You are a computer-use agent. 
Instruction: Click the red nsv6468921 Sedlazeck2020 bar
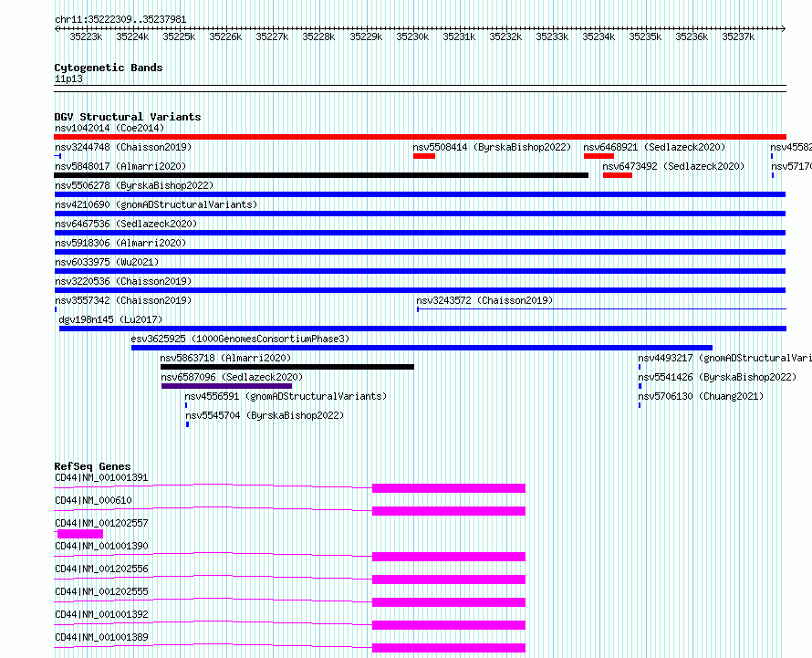(599, 156)
